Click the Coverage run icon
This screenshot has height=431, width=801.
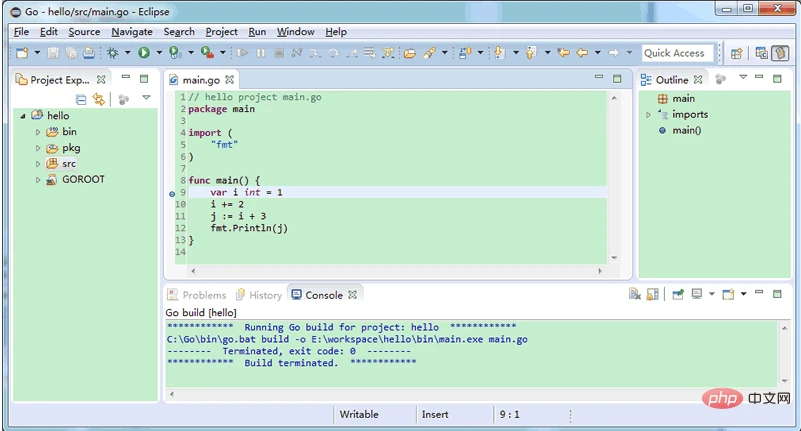point(175,53)
